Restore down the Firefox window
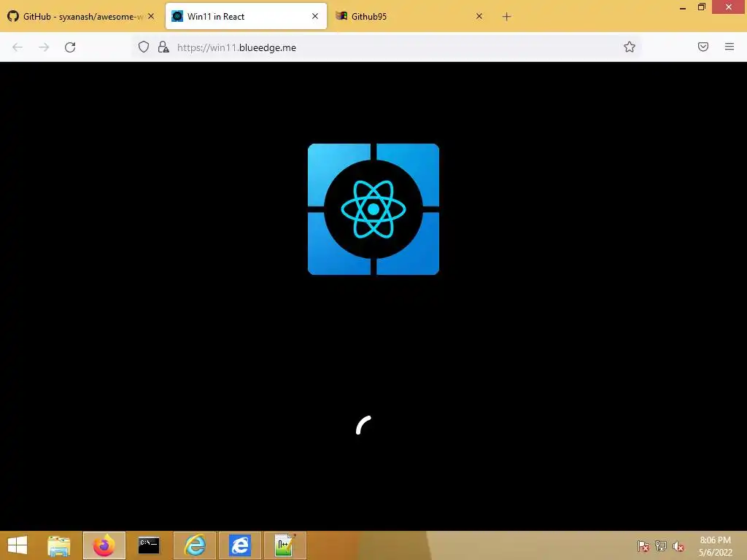The height and width of the screenshot is (560, 747). click(701, 7)
